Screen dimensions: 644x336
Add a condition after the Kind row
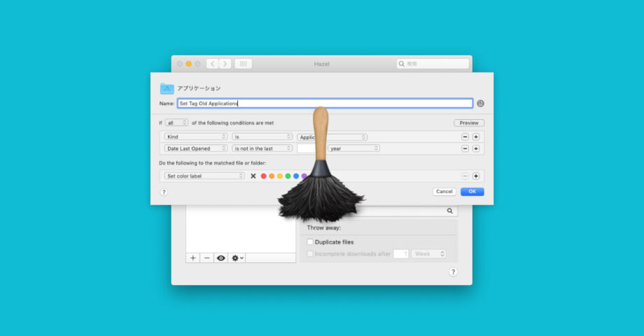tap(476, 136)
